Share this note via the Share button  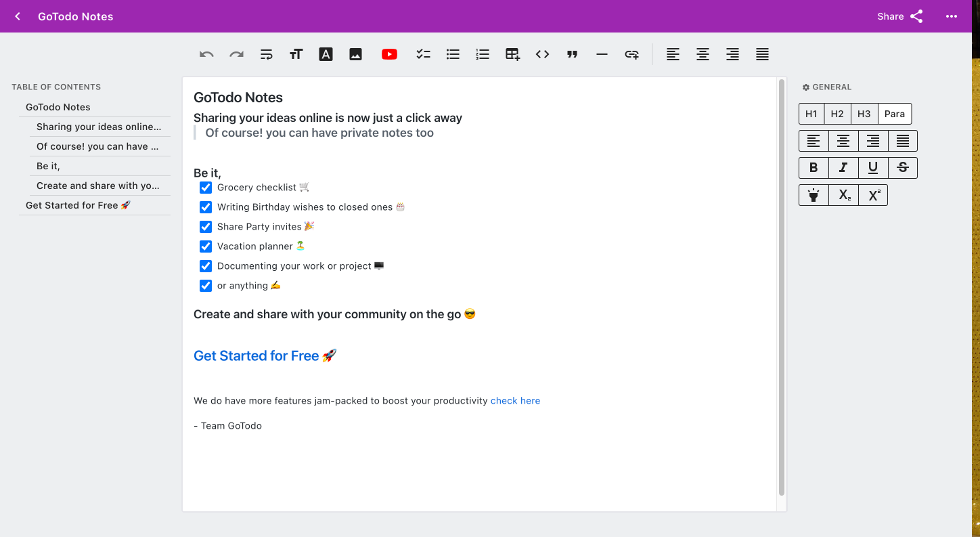900,16
